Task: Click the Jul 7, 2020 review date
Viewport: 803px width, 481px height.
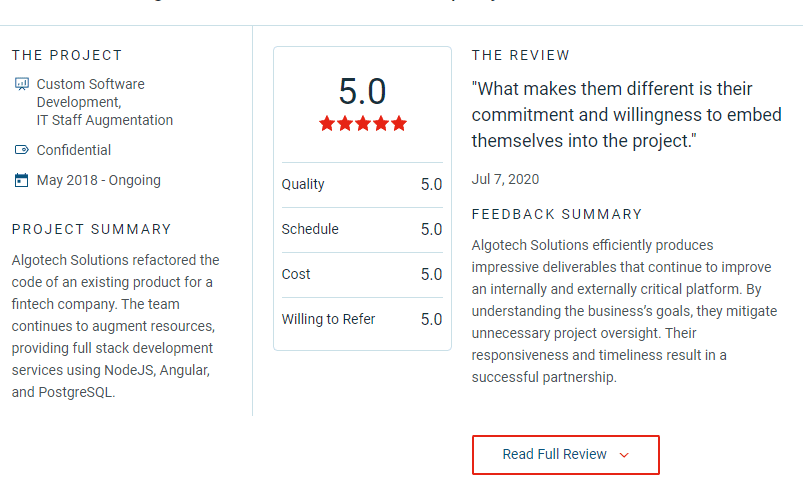Action: (505, 179)
